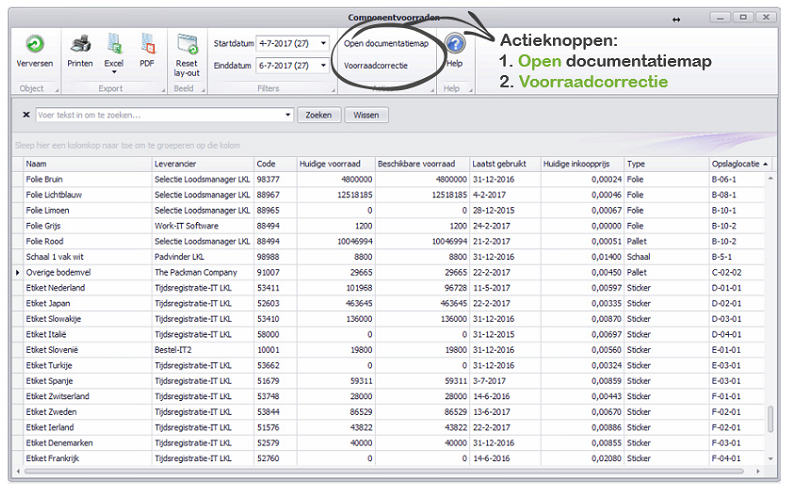787x488 pixels.
Task: Open the search box history dropdown
Action: 288,115
